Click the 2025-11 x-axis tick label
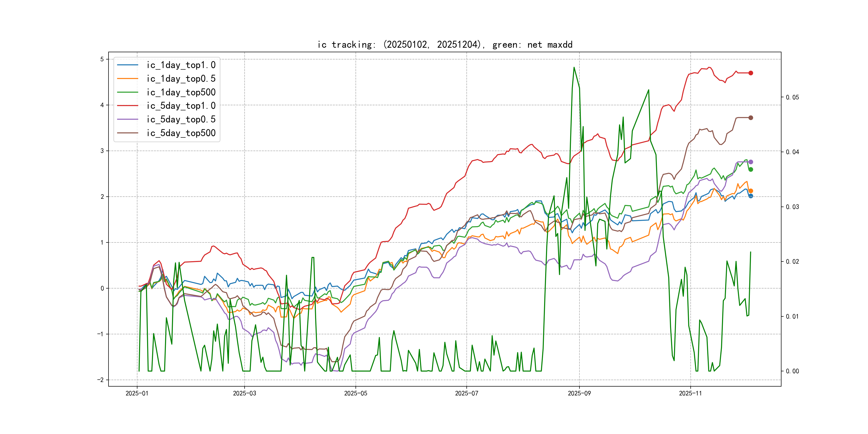The width and height of the screenshot is (868, 434). (x=690, y=394)
